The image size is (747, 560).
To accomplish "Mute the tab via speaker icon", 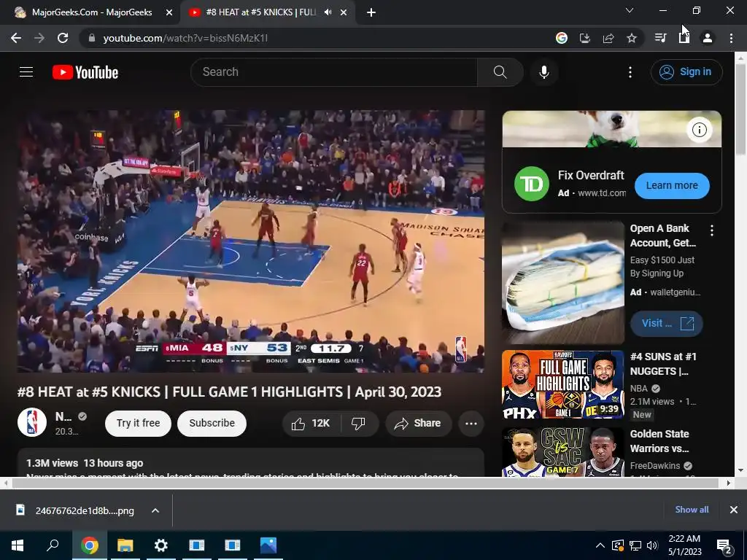I will coord(328,12).
